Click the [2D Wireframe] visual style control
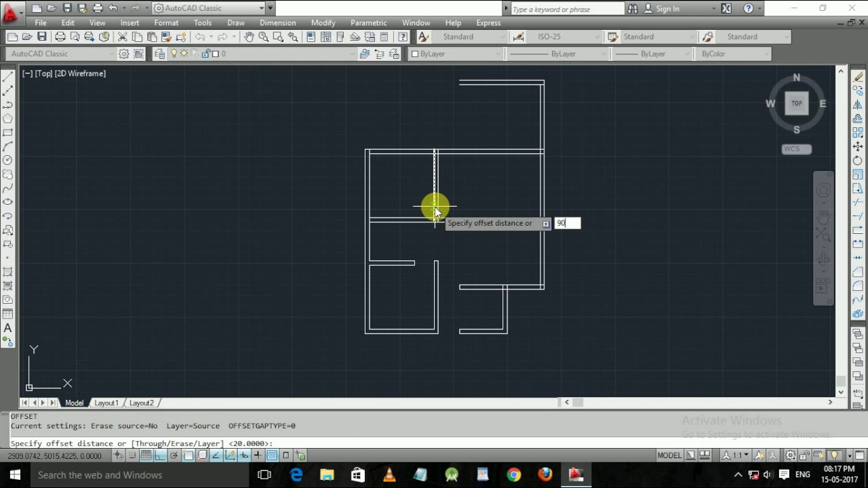Screen dimensions: 868x488 pyautogui.click(x=79, y=73)
